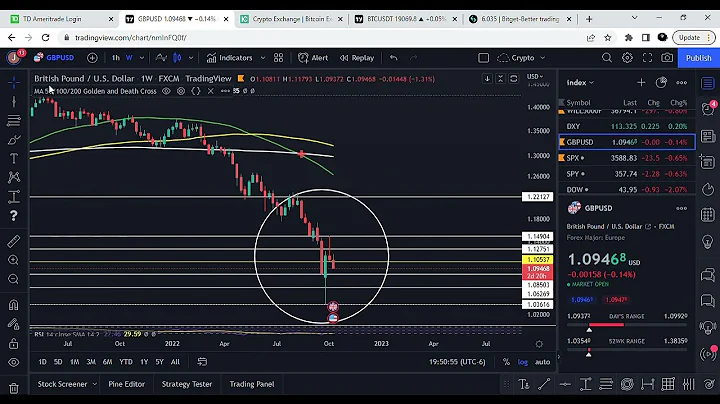Open the prediction and measurement tools
The image size is (720, 404).
tap(14, 196)
